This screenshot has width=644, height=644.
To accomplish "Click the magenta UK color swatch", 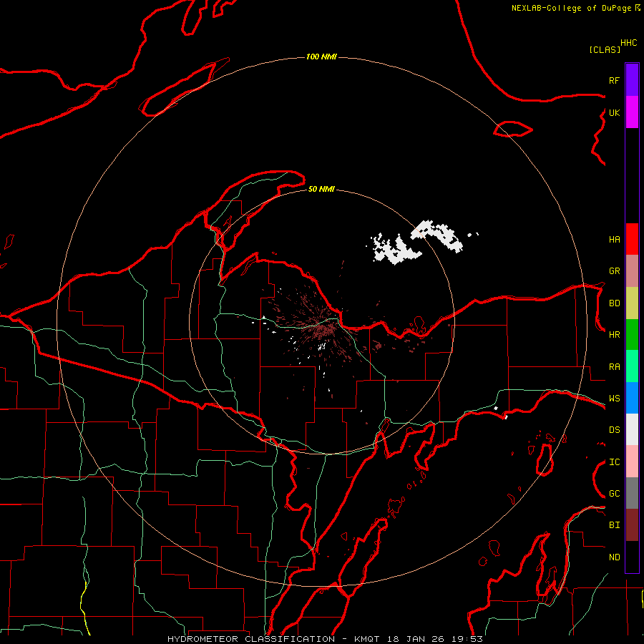I will (632, 112).
